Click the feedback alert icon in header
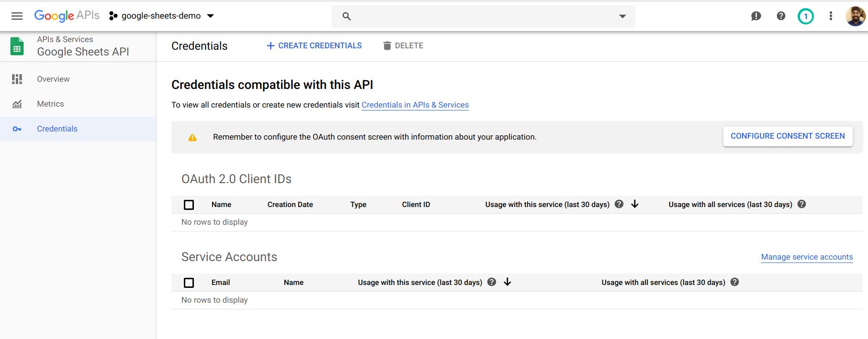This screenshot has height=339, width=868. 756,16
